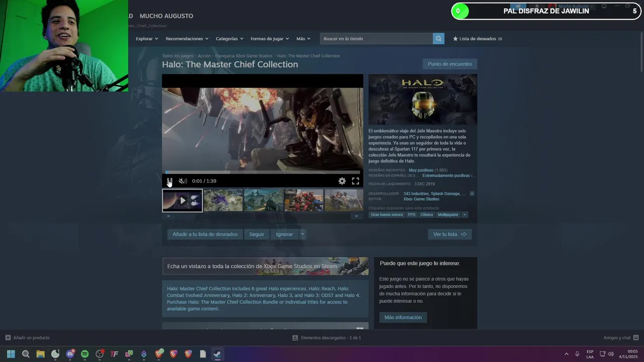Viewport: 644px width, 362px height.
Task: Click the store search magnifier button
Action: pyautogui.click(x=439, y=39)
